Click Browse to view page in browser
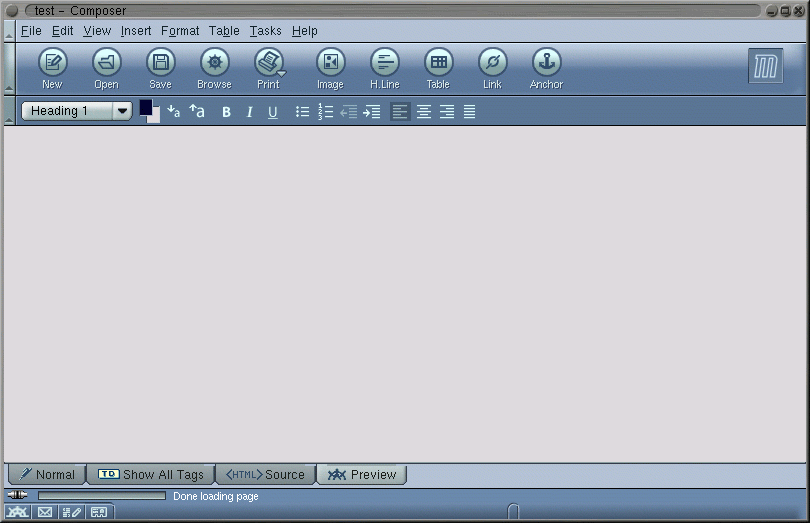This screenshot has width=810, height=523. pos(214,63)
